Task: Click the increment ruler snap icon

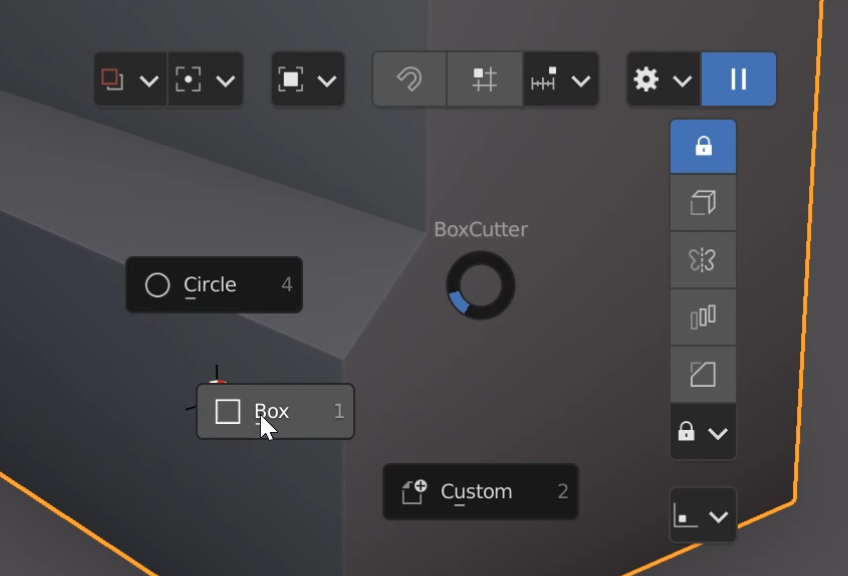Action: pyautogui.click(x=544, y=79)
